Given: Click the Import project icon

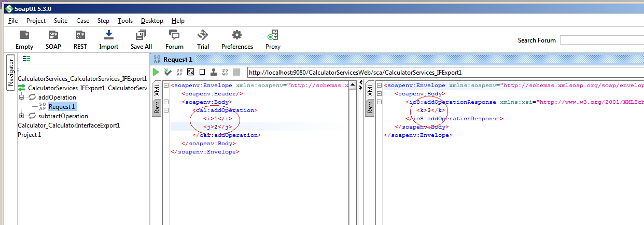Looking at the screenshot, I should click(109, 35).
